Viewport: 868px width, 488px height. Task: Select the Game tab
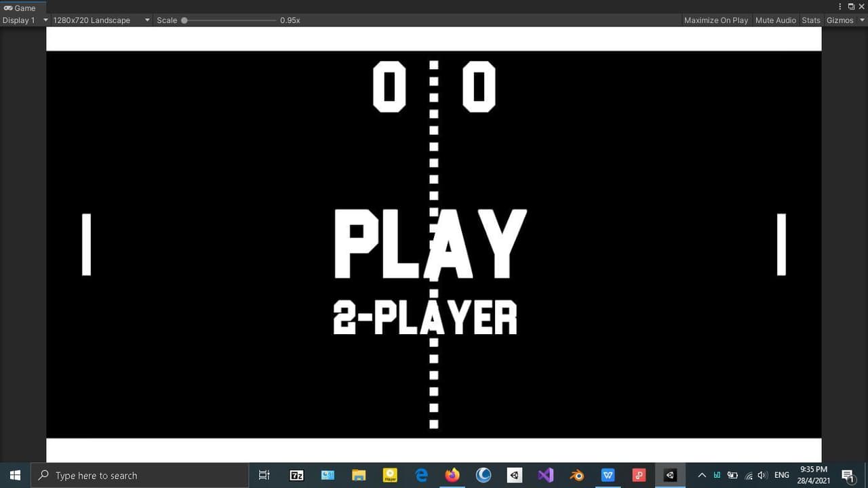point(20,7)
